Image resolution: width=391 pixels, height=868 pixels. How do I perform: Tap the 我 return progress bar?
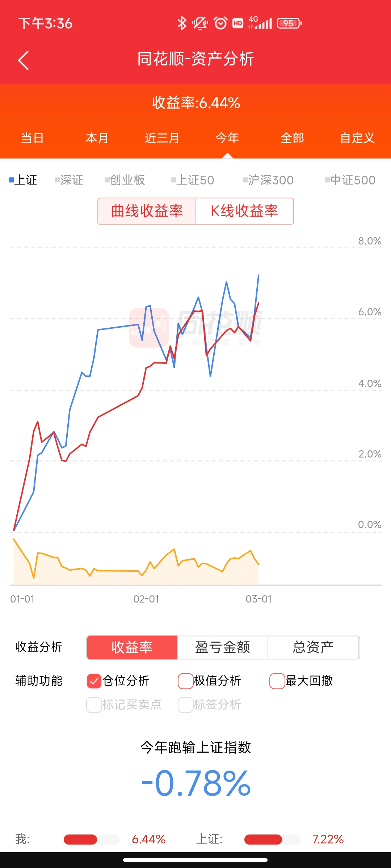[91, 839]
